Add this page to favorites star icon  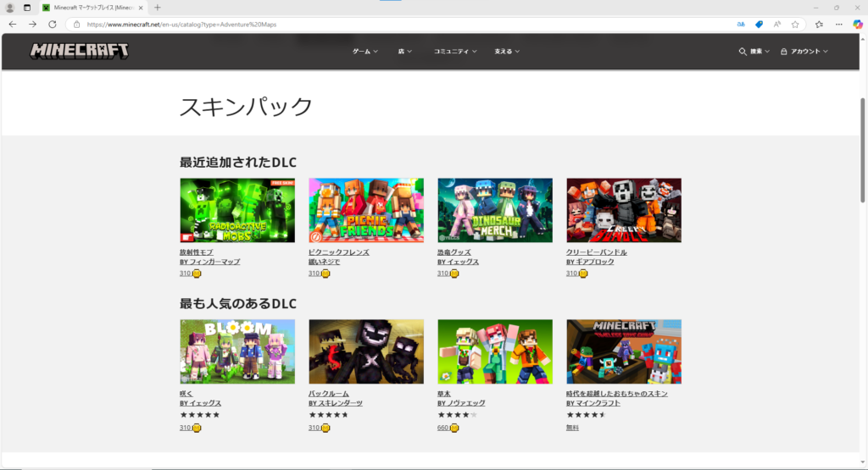[795, 25]
